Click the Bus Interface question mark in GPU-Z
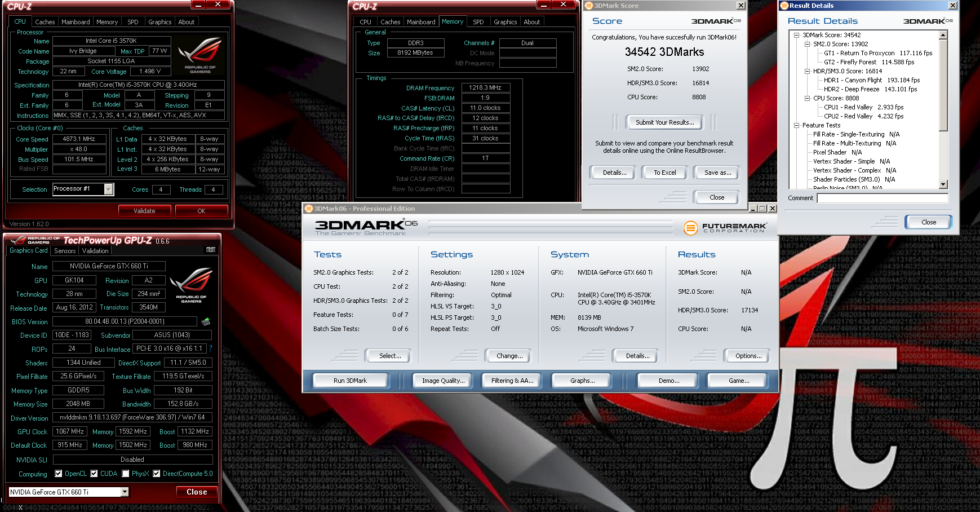 210,348
